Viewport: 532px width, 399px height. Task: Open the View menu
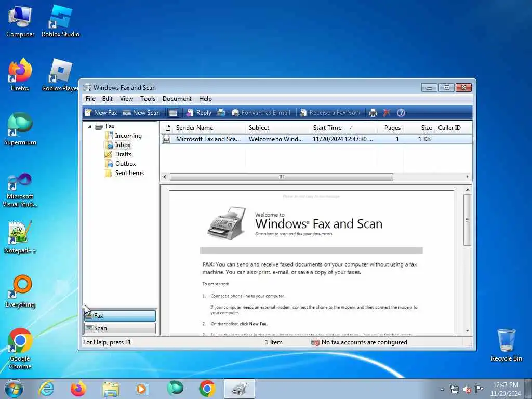pos(126,99)
